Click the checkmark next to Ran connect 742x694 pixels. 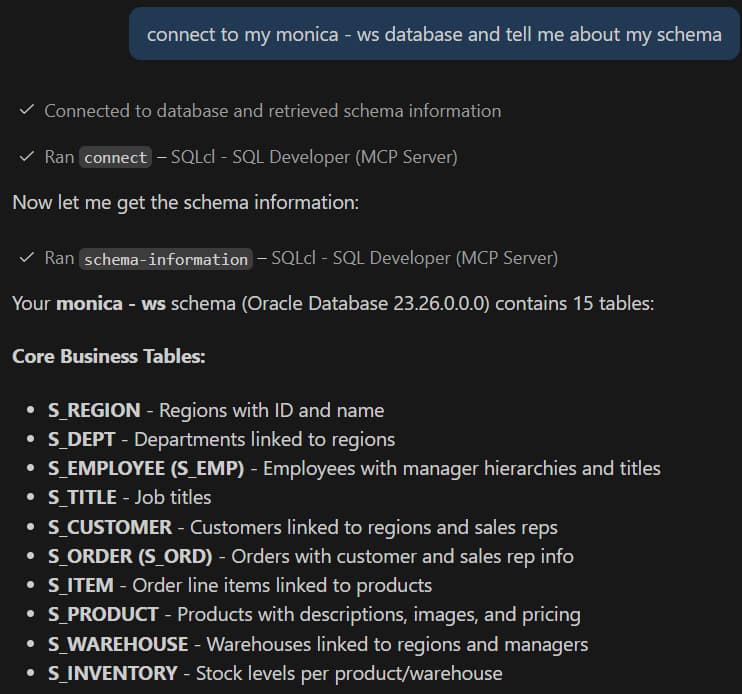[27, 157]
